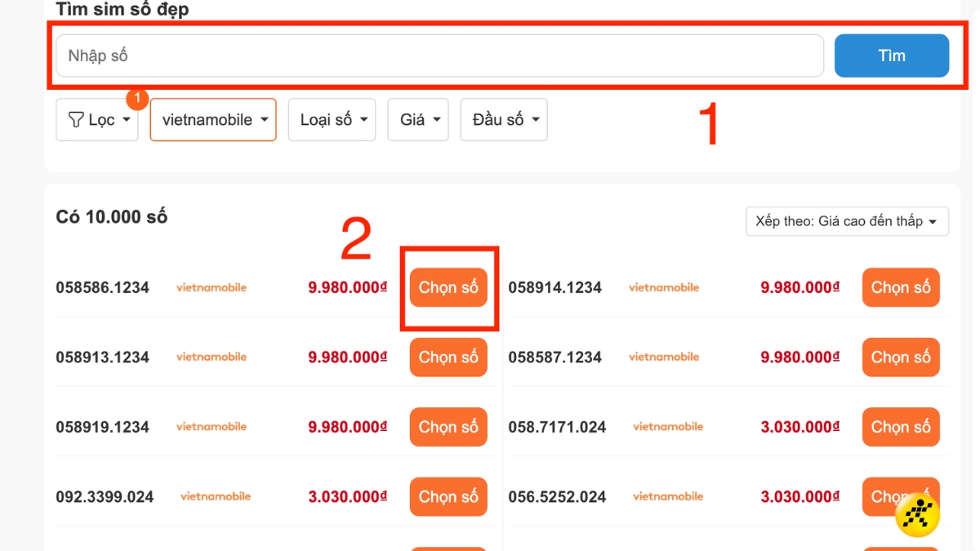Click the orange filter count badge
The height and width of the screenshot is (551, 980).
[137, 99]
